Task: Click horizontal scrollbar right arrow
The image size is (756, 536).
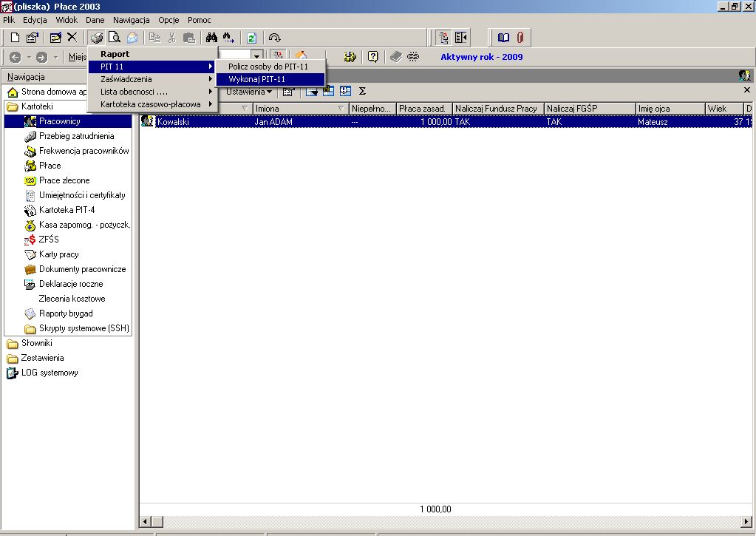Action: [x=746, y=521]
